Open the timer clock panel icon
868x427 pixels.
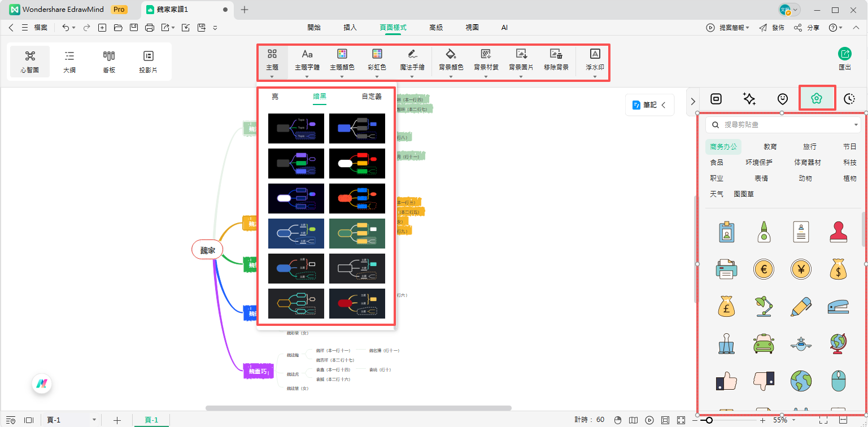click(849, 98)
